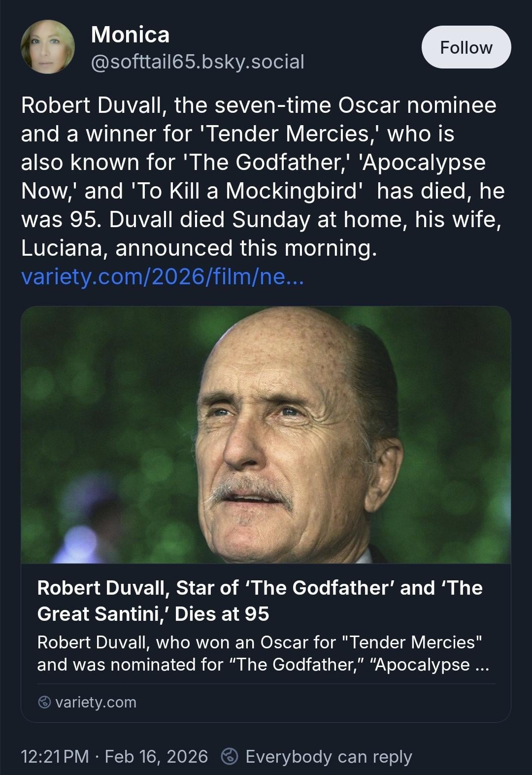
Task: Open the display name "Monica"
Action: click(130, 34)
